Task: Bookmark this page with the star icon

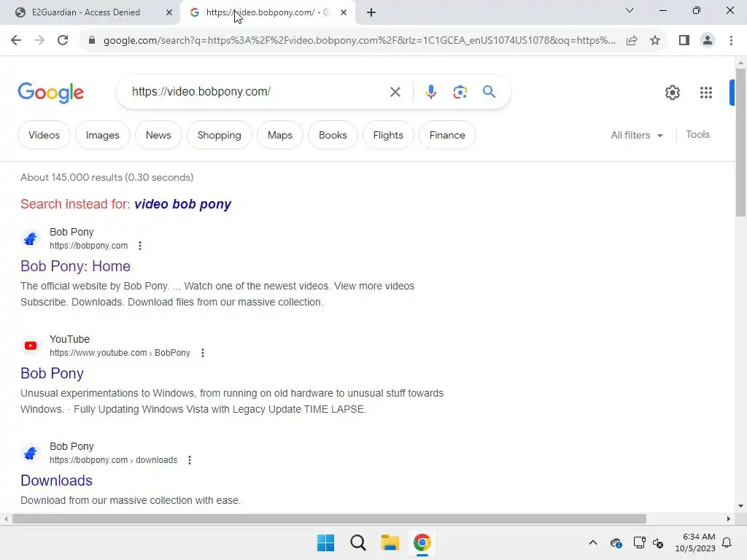Action: pos(655,41)
